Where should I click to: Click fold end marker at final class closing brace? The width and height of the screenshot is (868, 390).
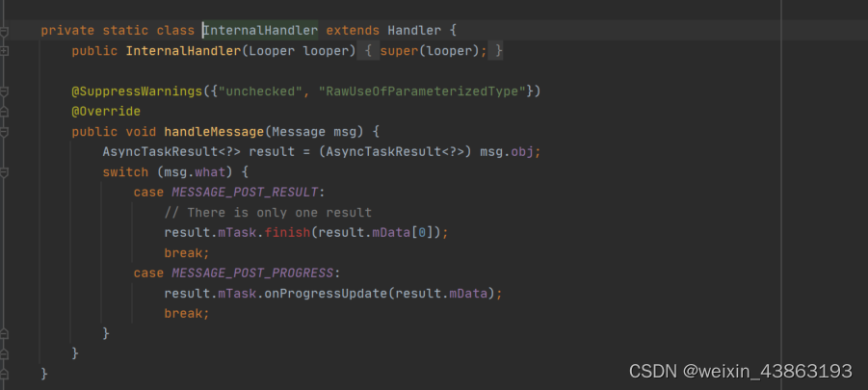3,374
